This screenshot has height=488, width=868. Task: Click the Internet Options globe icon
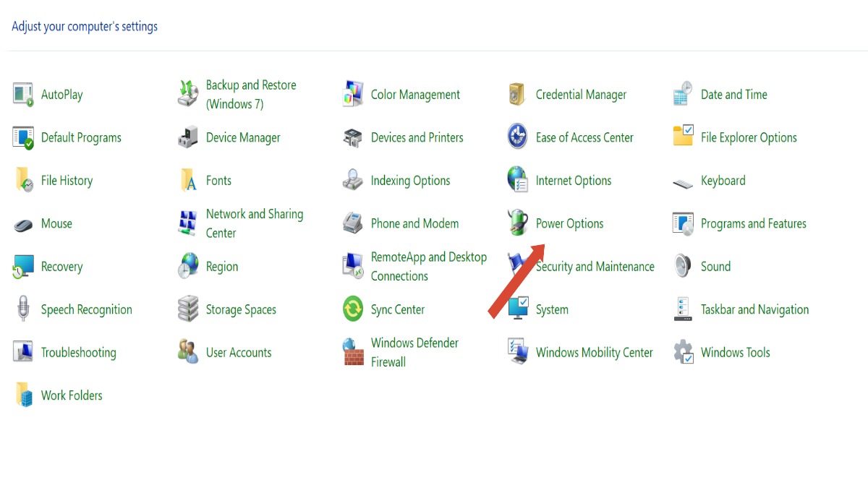pos(517,181)
